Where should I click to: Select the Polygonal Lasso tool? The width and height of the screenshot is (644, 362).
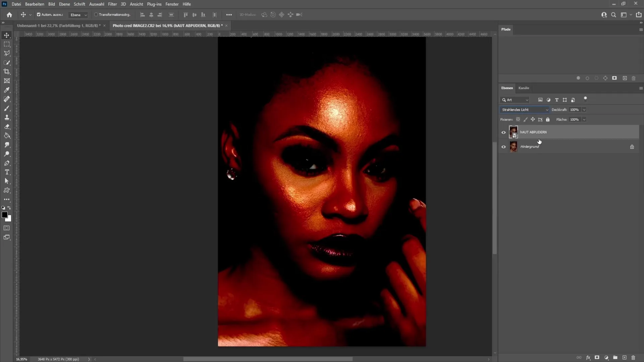(7, 53)
